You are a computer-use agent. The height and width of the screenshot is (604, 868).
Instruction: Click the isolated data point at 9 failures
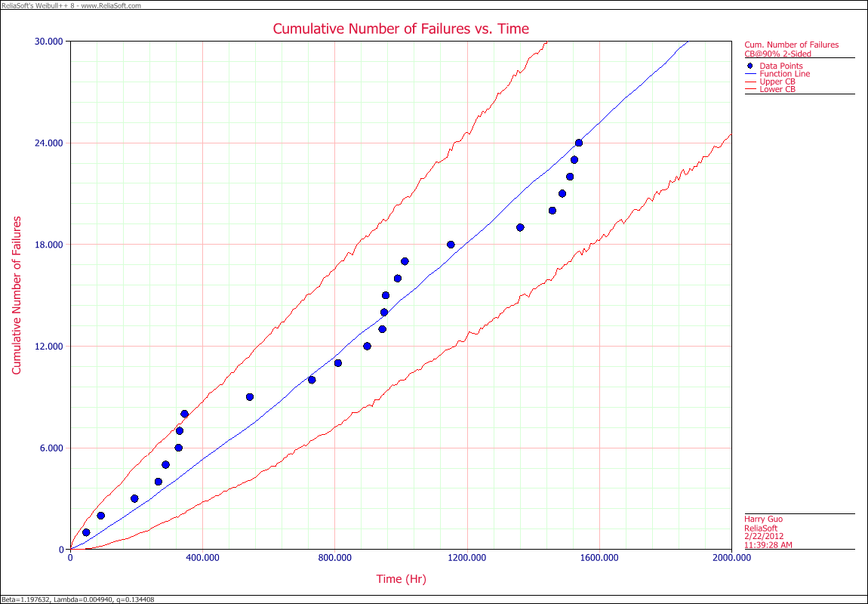click(250, 397)
